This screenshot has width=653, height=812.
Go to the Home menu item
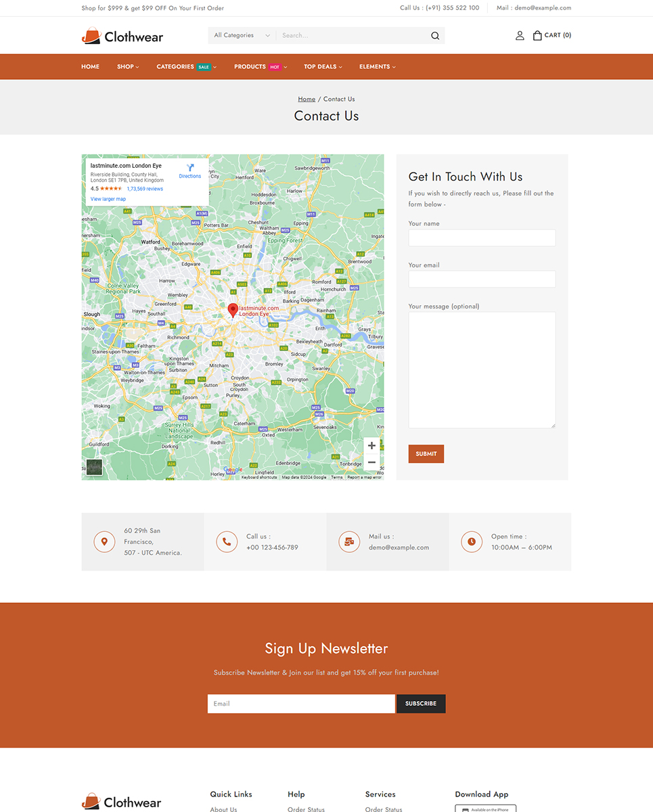point(90,67)
